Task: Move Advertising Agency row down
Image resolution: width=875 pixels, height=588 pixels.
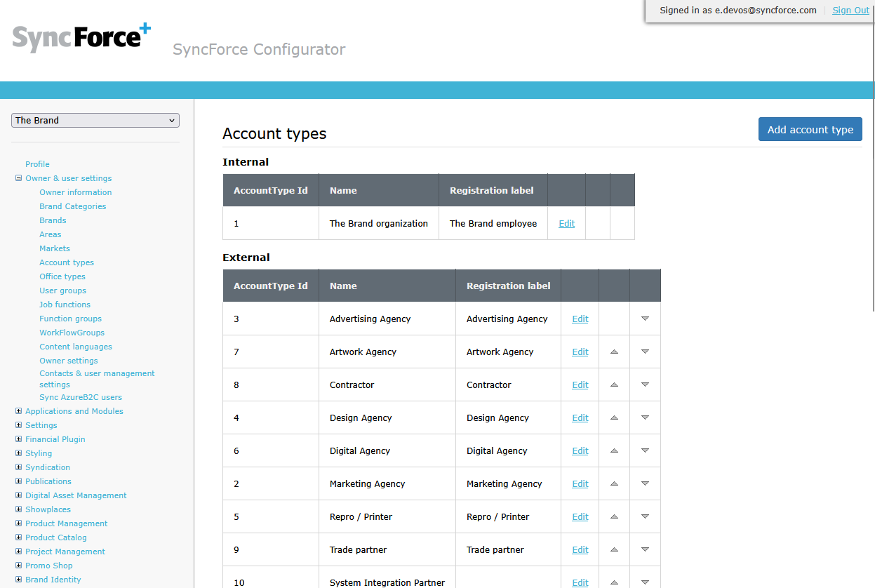Action: coord(645,319)
